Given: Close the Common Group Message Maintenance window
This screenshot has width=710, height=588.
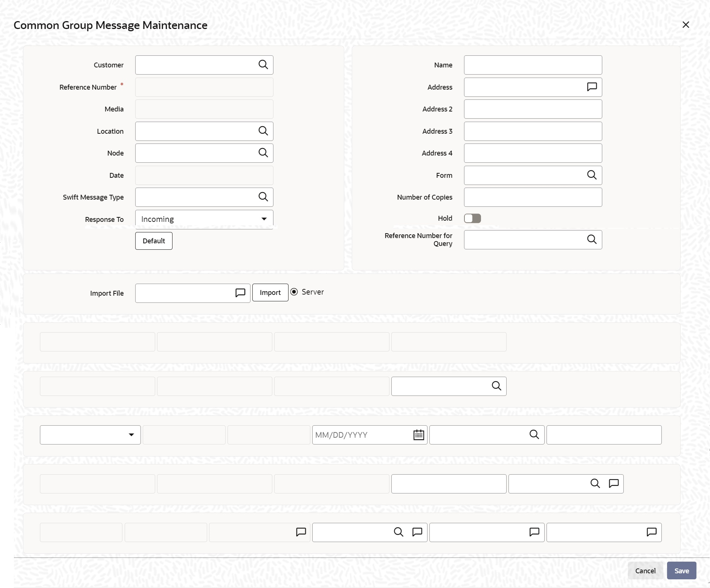Looking at the screenshot, I should (686, 25).
